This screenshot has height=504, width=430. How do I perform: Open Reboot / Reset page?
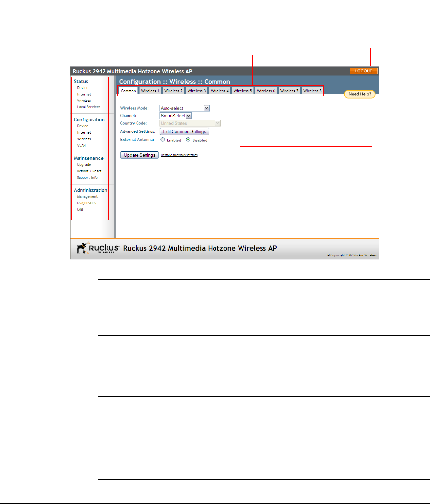pyautogui.click(x=89, y=171)
